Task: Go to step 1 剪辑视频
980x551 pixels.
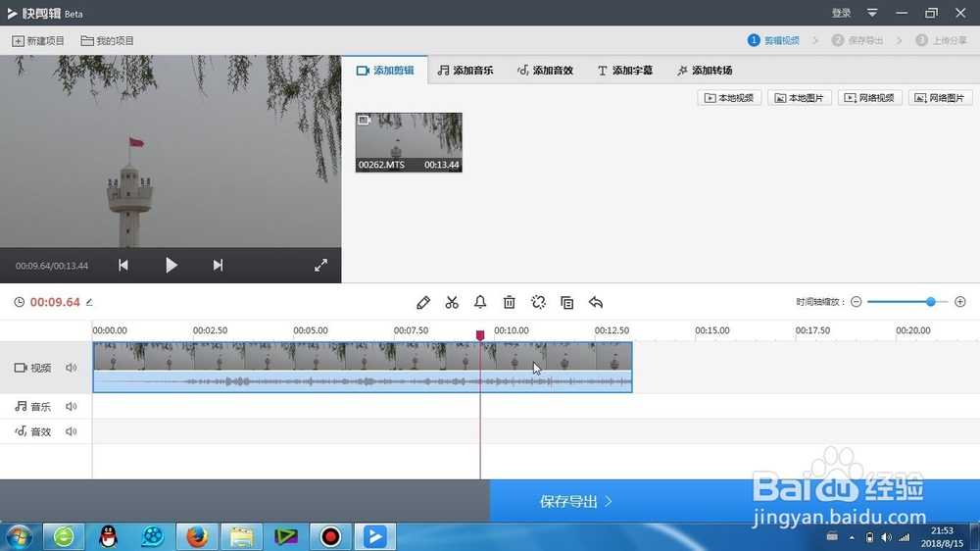Action: 774,40
